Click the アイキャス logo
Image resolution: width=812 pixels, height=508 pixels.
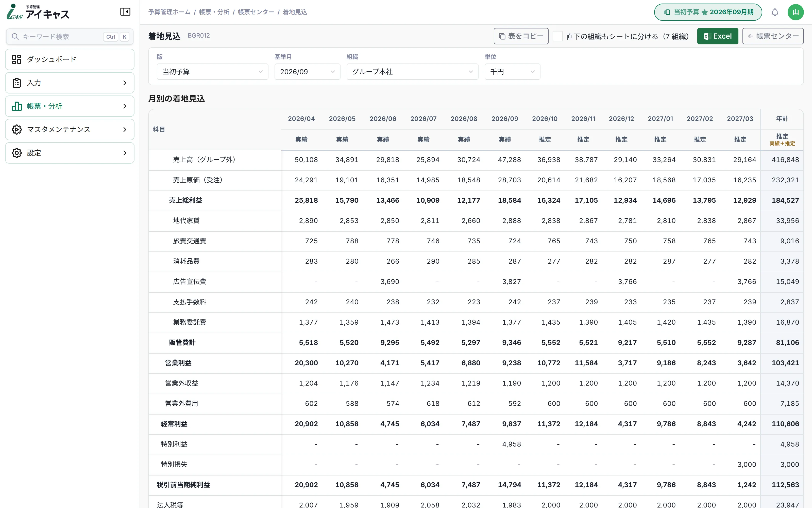pos(38,12)
